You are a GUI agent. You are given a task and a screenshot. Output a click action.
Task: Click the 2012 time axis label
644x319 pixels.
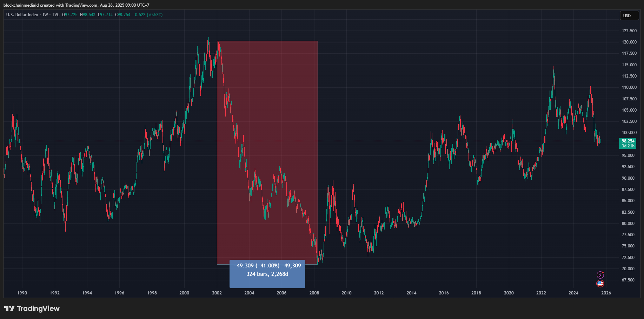click(379, 293)
